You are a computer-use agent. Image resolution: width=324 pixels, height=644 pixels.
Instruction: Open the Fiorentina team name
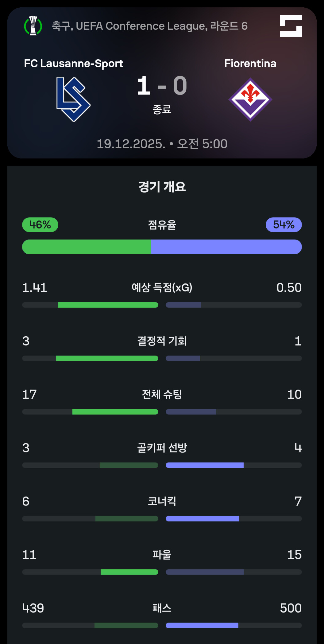pos(250,64)
